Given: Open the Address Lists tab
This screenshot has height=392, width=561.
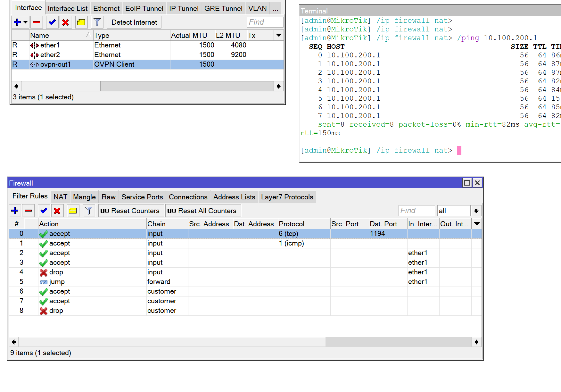Looking at the screenshot, I should click(x=234, y=197).
